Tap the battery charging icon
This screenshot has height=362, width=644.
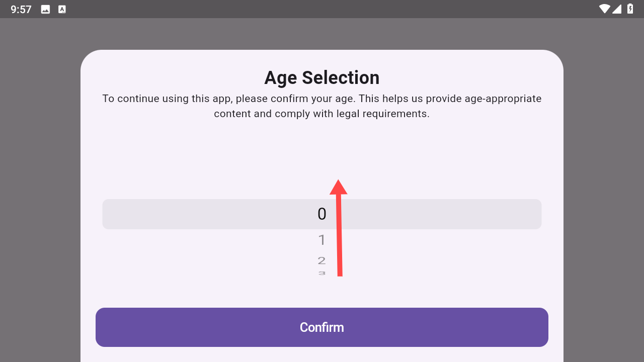[630, 9]
